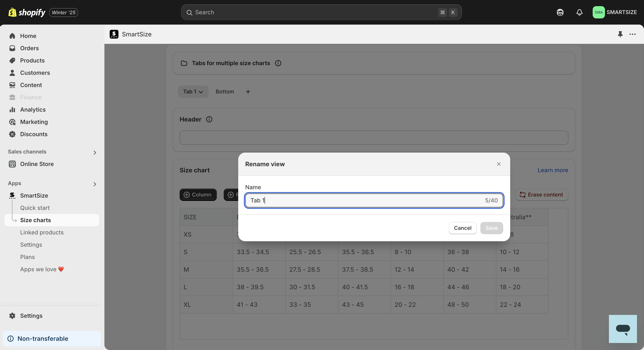Open notifications bell icon
This screenshot has width=644, height=350.
tap(579, 12)
